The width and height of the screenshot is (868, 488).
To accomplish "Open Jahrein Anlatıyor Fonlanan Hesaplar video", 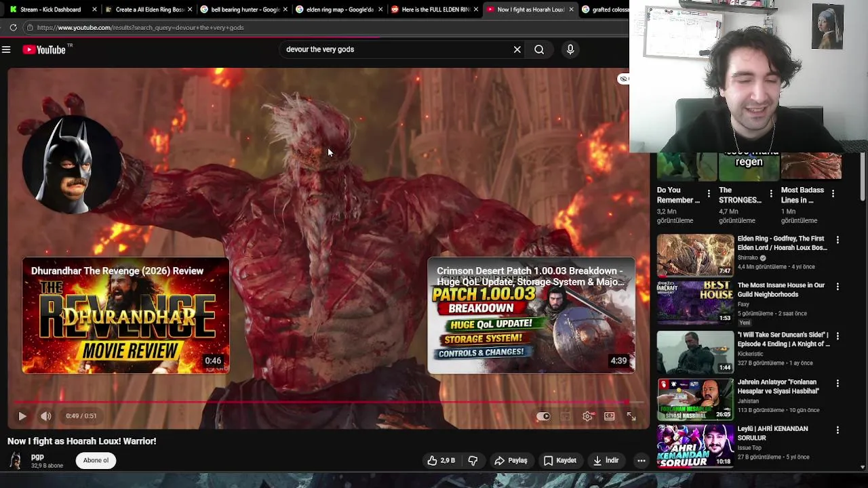I will coord(778,386).
